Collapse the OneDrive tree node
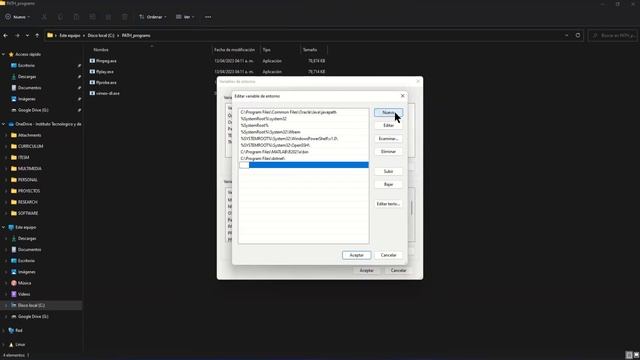 (x=4, y=124)
